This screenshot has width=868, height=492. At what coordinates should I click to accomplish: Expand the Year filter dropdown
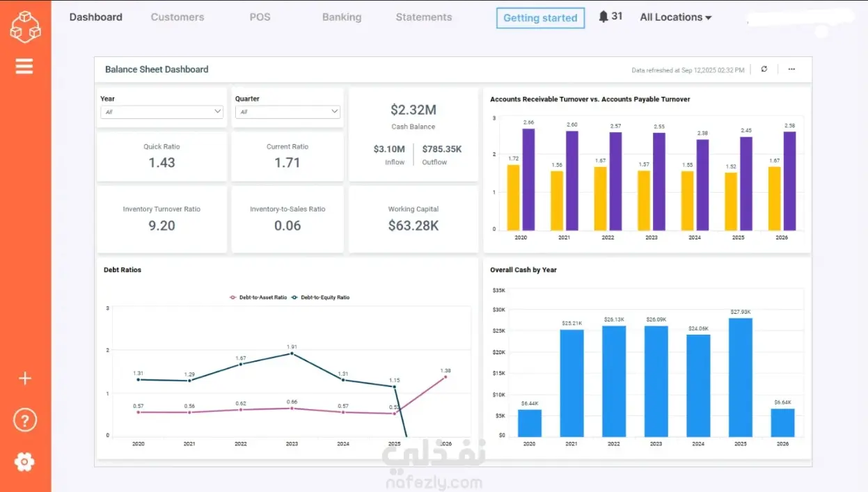pos(161,111)
